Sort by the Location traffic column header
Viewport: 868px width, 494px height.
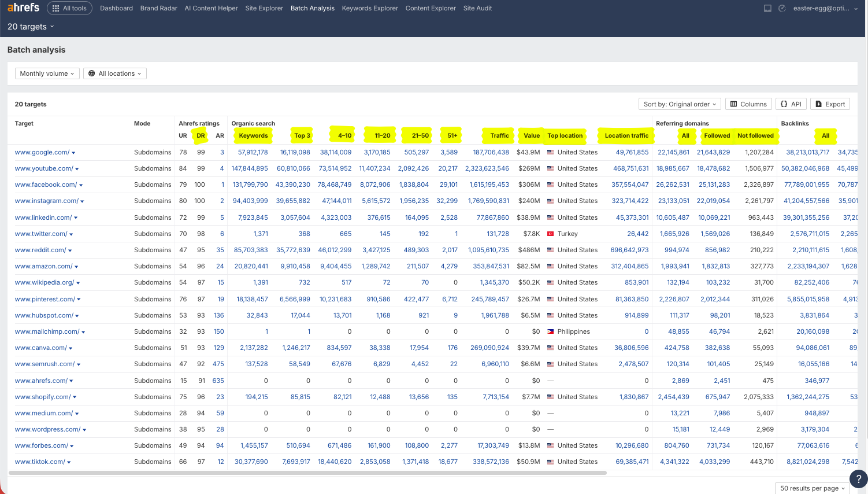tap(626, 135)
